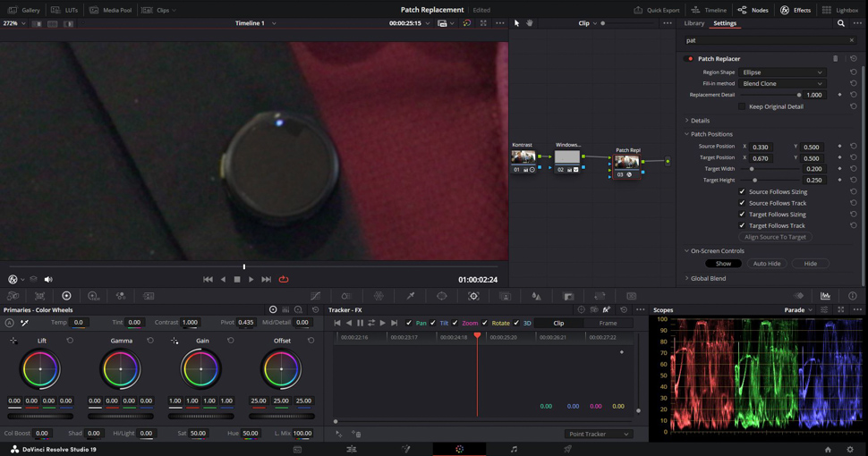Play the viewer clip forward
Viewport: 868px width, 456px height.
tap(251, 280)
